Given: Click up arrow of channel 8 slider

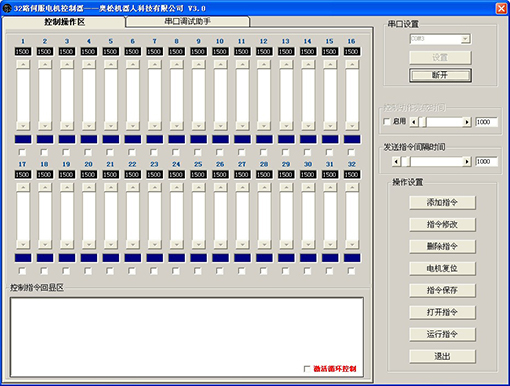Looking at the screenshot, I should pyautogui.click(x=177, y=64).
